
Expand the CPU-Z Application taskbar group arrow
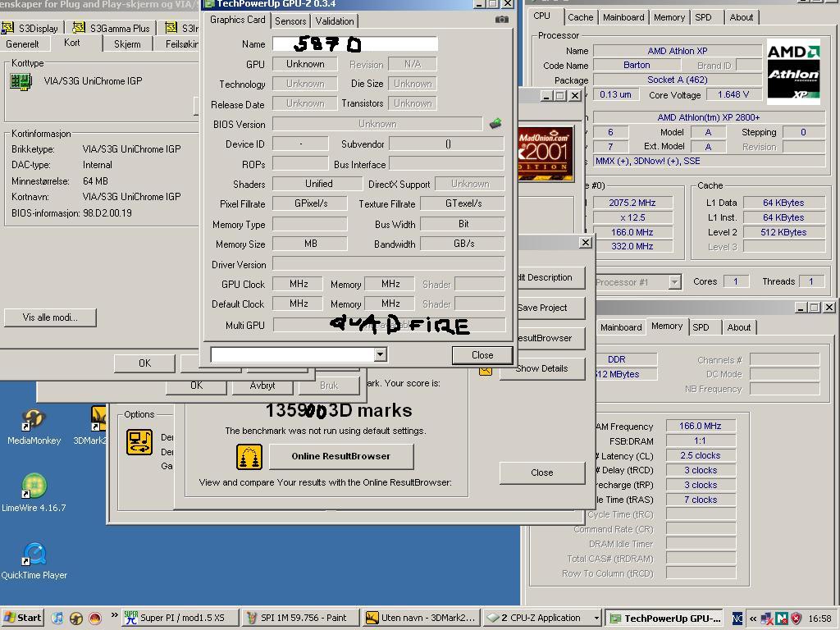596,619
